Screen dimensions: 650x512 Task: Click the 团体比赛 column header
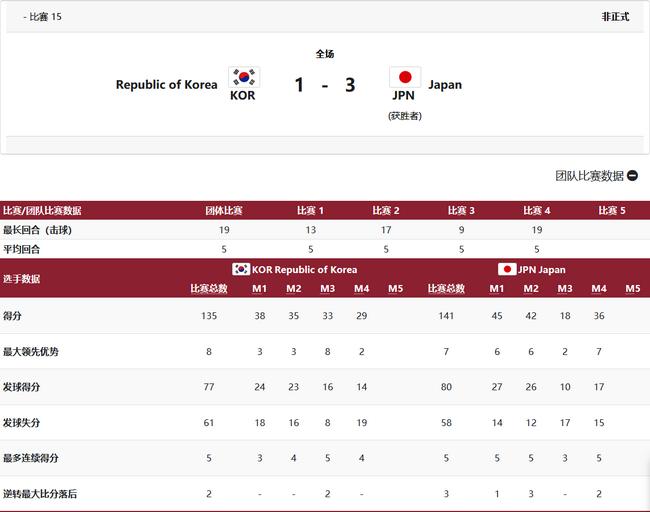[x=224, y=211]
